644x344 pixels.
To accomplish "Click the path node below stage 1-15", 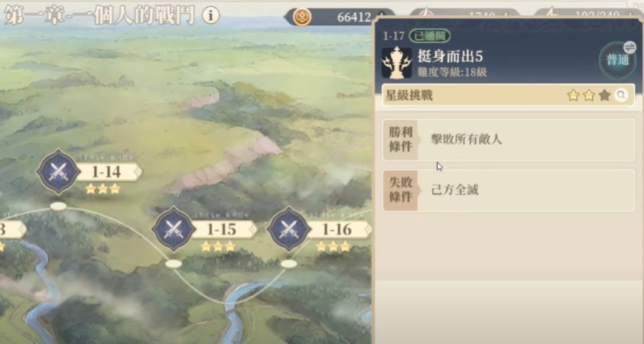I will tap(174, 264).
